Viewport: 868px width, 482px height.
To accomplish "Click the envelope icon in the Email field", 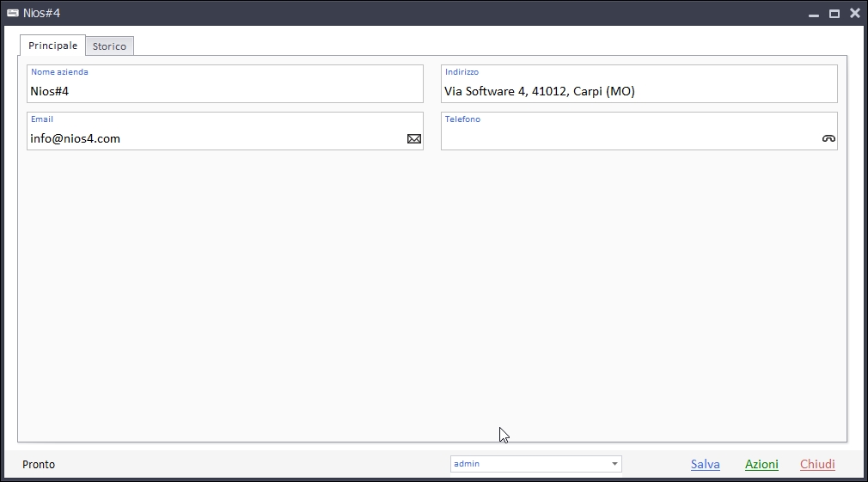I will [x=414, y=138].
